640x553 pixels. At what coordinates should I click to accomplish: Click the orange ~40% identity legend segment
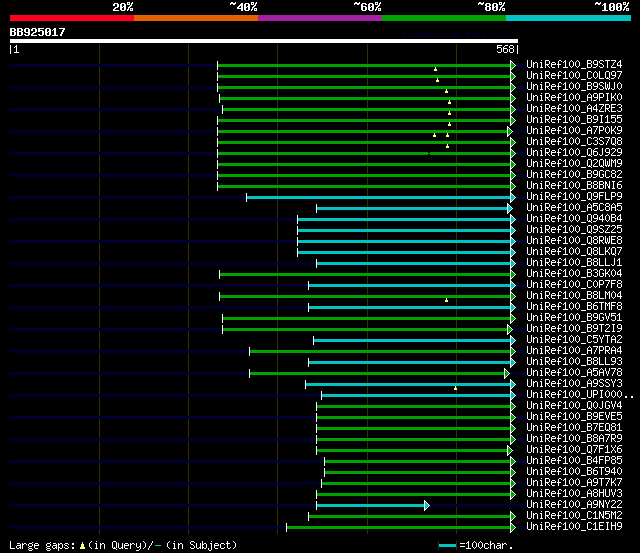[x=196, y=18]
